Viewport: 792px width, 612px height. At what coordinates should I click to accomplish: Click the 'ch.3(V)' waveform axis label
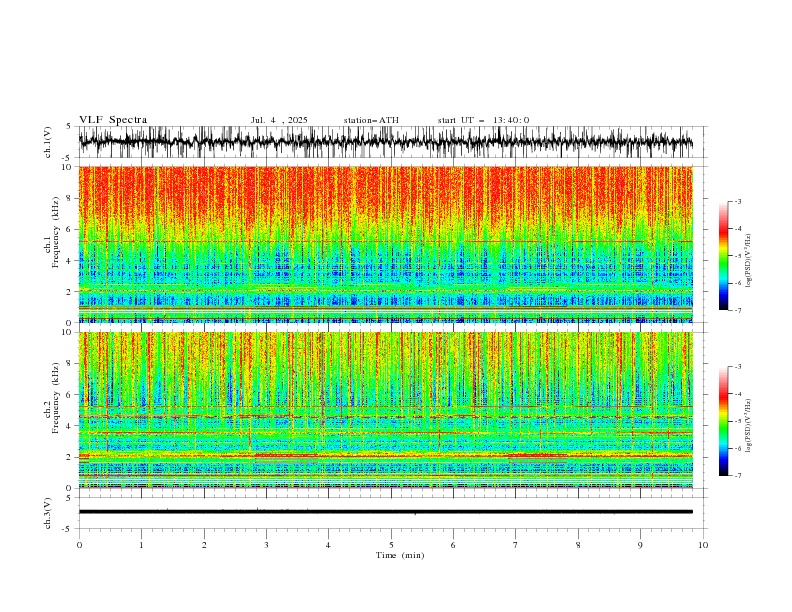[x=48, y=513]
